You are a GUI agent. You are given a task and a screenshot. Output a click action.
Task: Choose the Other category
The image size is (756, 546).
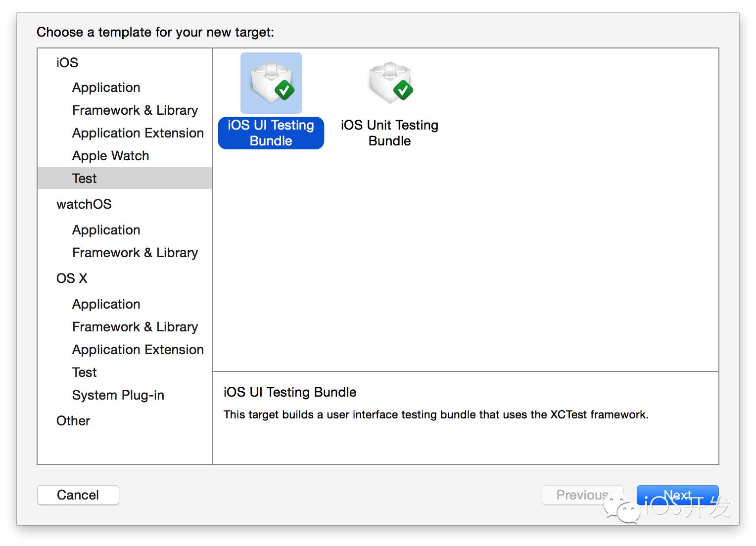[x=73, y=421]
